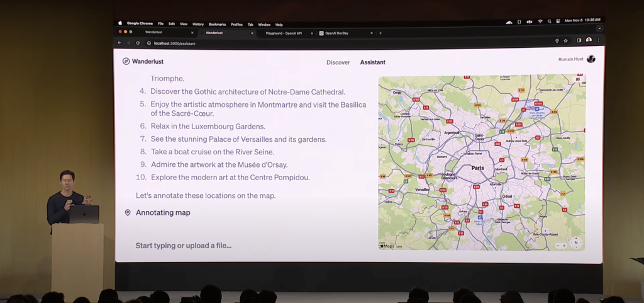Close the first Wanderlust tab
Image resolution: width=644 pixels, height=303 pixels.
pos(192,33)
